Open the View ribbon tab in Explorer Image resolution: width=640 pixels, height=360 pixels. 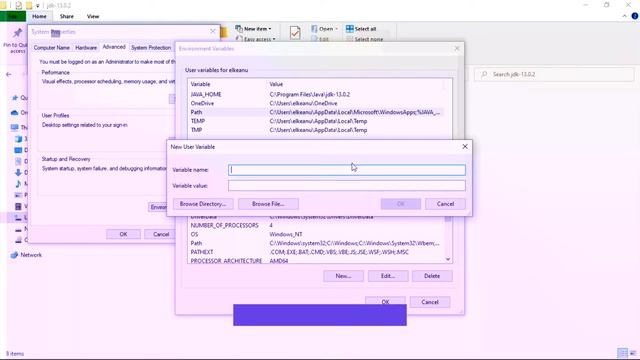tap(93, 16)
